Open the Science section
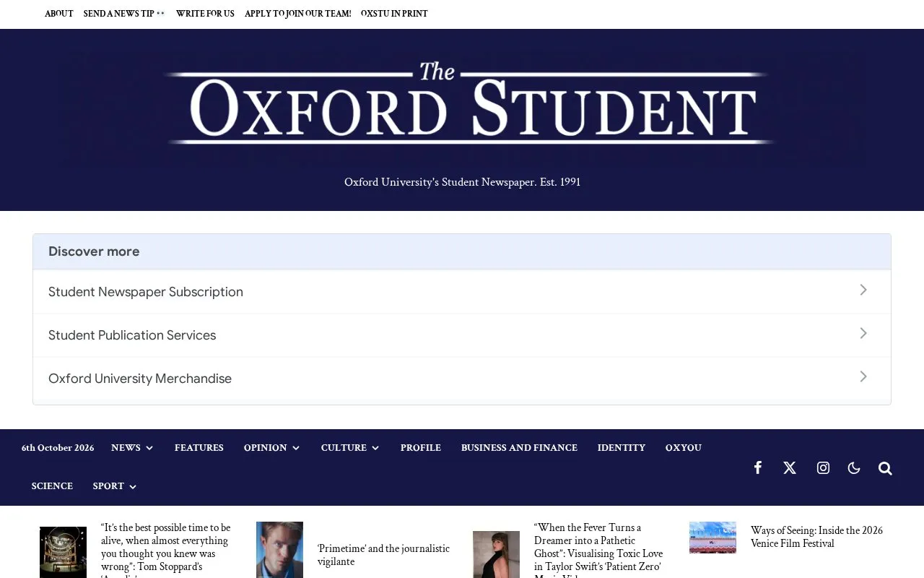 point(52,486)
